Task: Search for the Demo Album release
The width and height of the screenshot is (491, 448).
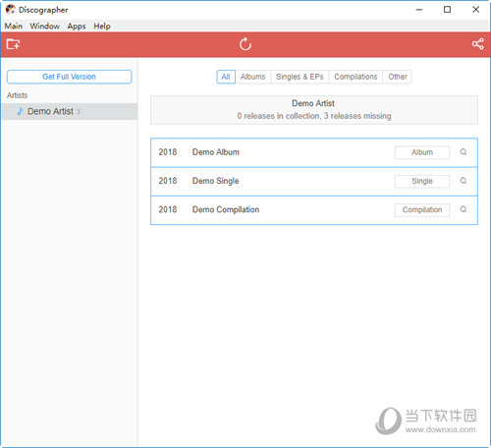Action: pyautogui.click(x=464, y=152)
